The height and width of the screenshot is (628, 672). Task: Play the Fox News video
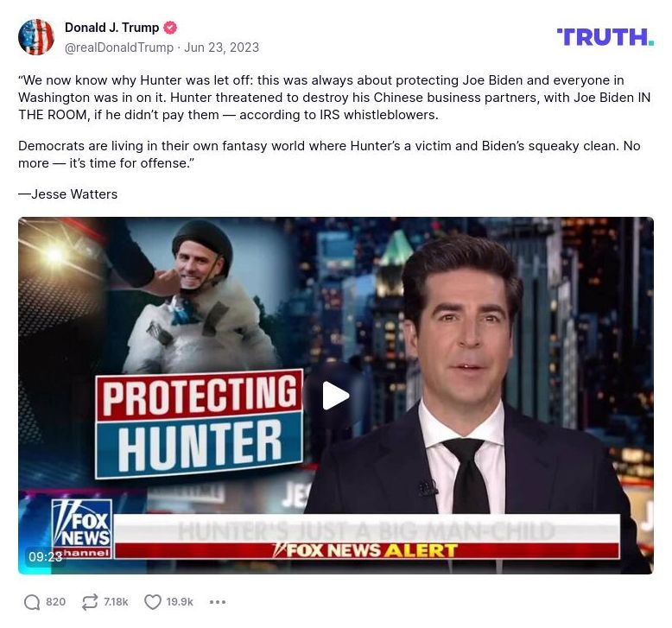coord(336,396)
